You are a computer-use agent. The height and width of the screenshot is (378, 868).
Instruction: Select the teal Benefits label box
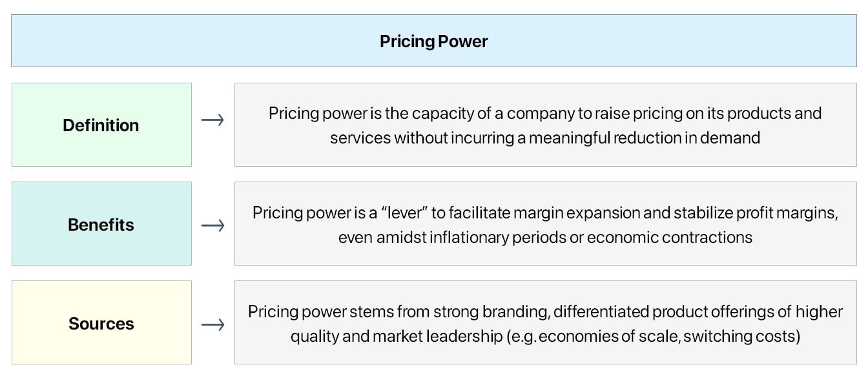point(101,224)
